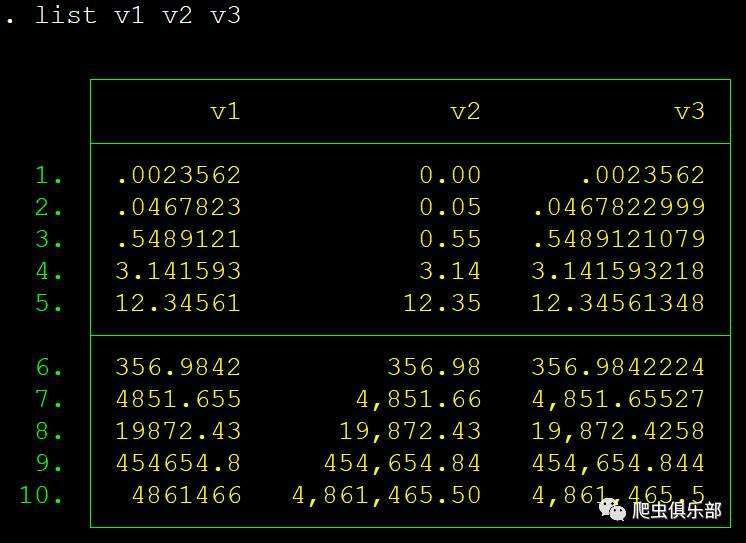Select v1 value 4861466
The width and height of the screenshot is (746, 543).
[186, 495]
